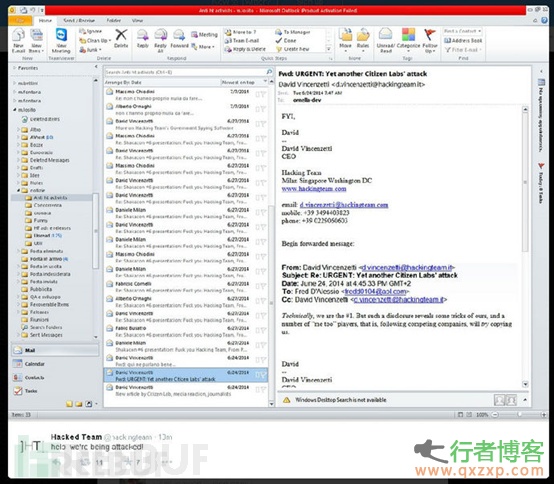554x484 pixels.
Task: Open the Deleted Items folder
Action: click(x=40, y=119)
